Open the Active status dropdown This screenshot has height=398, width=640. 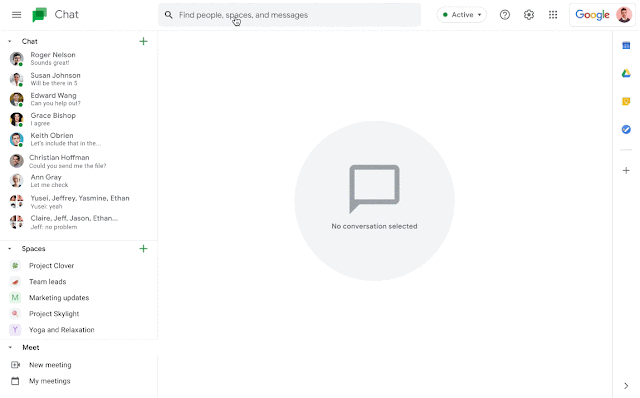tap(462, 15)
